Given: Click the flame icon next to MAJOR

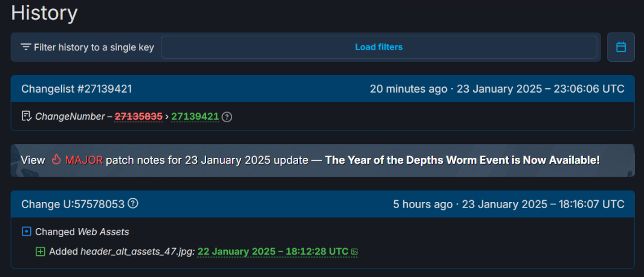Looking at the screenshot, I should click(x=56, y=160).
